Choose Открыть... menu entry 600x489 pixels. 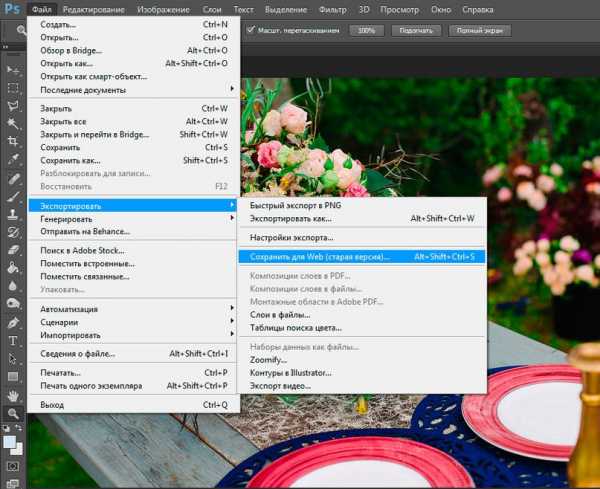coord(133,37)
